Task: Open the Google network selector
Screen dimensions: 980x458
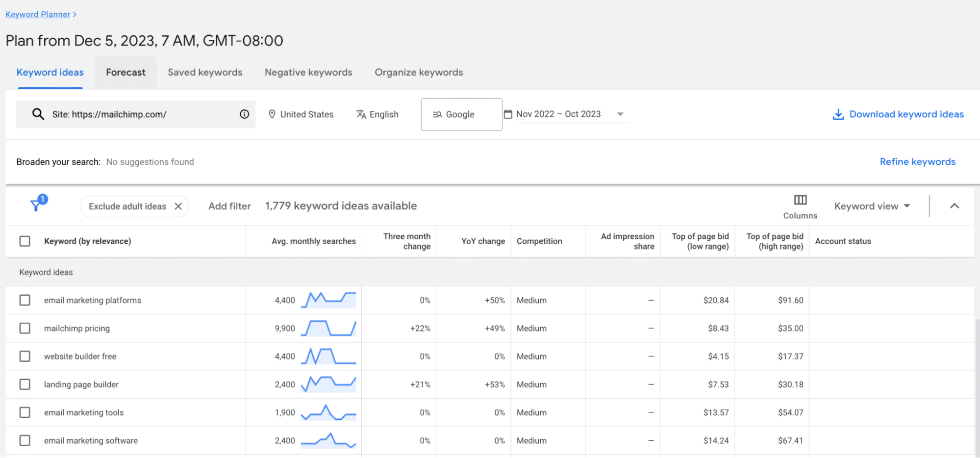Action: [x=461, y=114]
